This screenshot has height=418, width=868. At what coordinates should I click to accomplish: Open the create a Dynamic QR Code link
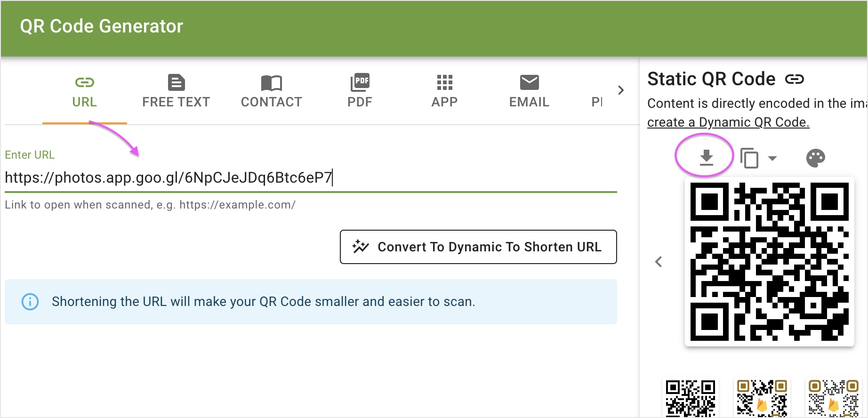coord(728,122)
